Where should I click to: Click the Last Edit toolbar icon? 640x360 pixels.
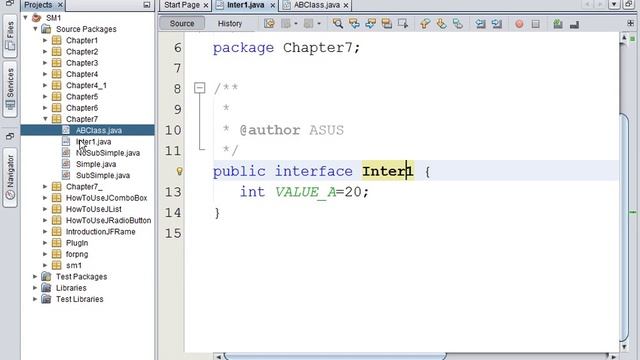point(269,24)
